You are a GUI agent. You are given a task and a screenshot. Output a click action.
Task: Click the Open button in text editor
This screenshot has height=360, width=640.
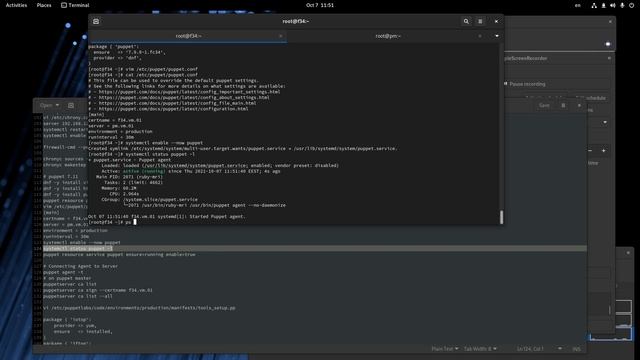click(x=49, y=105)
